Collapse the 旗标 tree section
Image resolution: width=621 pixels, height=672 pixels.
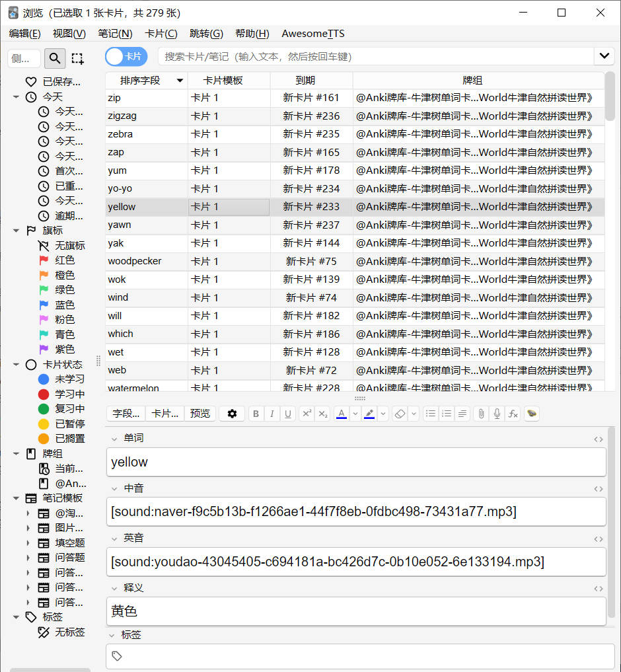(x=17, y=231)
